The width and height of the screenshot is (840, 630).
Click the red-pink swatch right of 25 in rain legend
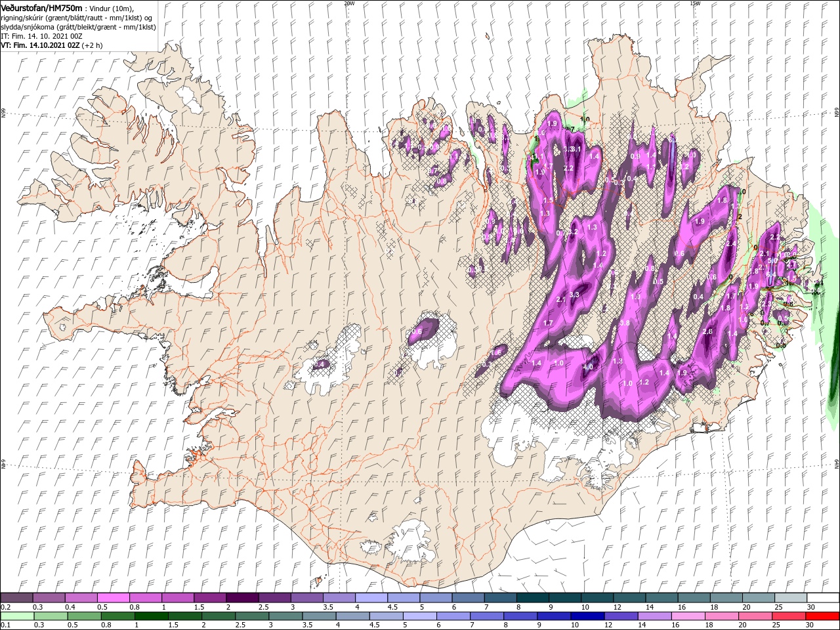[x=789, y=616]
